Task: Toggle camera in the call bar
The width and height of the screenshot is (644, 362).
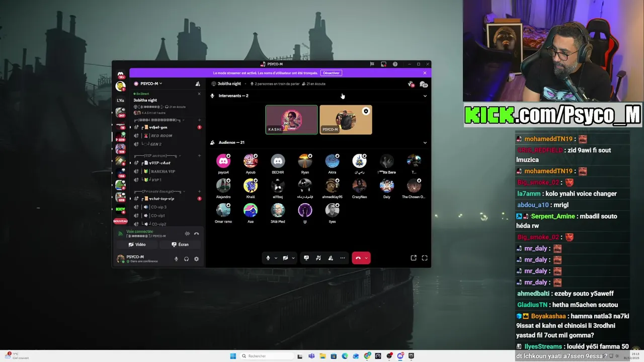Action: [285, 258]
